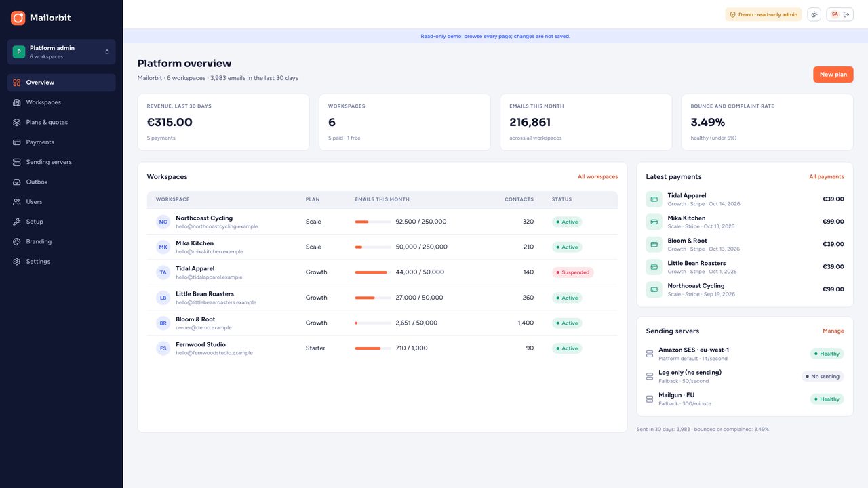Click the Sending servers sidebar icon
The image size is (868, 488).
(x=17, y=162)
